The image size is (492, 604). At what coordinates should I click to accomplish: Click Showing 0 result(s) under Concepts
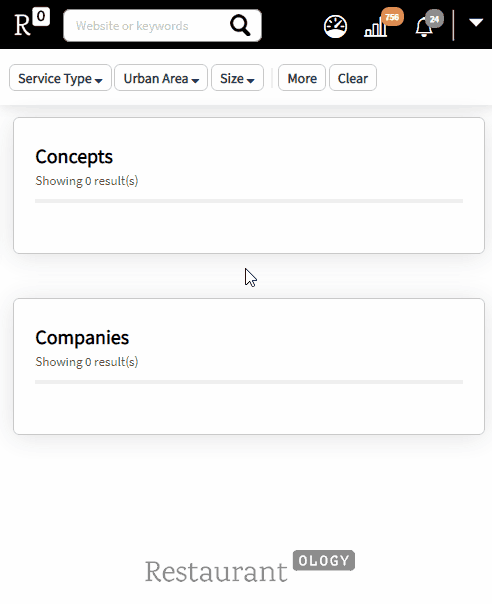[x=87, y=181]
